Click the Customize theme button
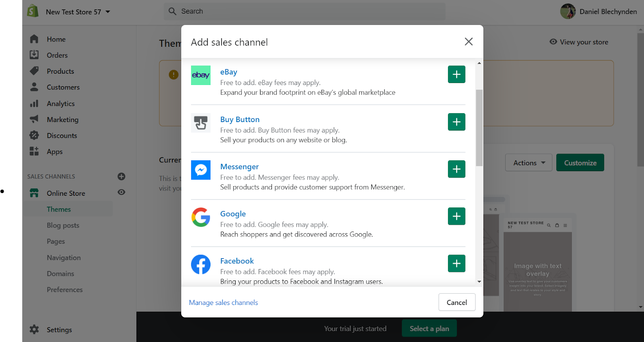Image resolution: width=644 pixels, height=342 pixels. (580, 163)
